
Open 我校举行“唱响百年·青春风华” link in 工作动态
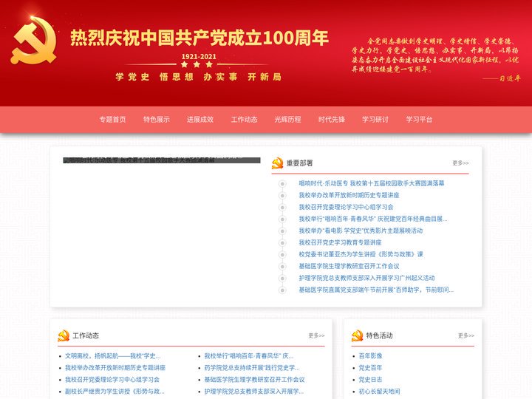249,356
